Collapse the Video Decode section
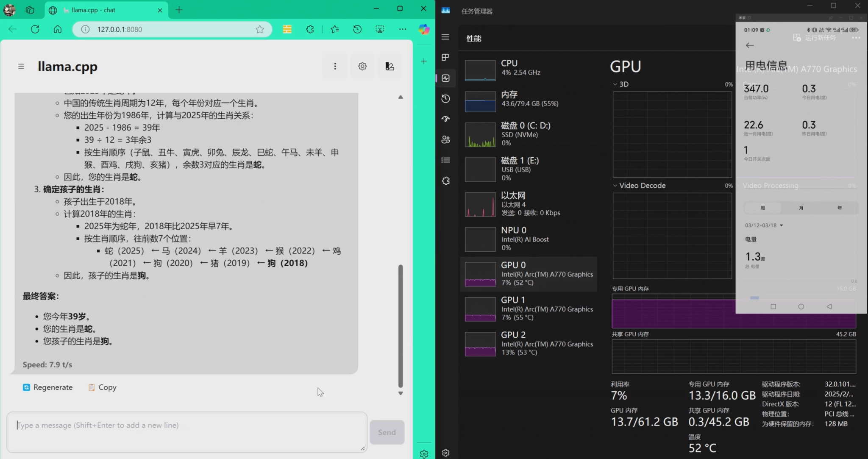Image resolution: width=868 pixels, height=459 pixels. (x=615, y=185)
